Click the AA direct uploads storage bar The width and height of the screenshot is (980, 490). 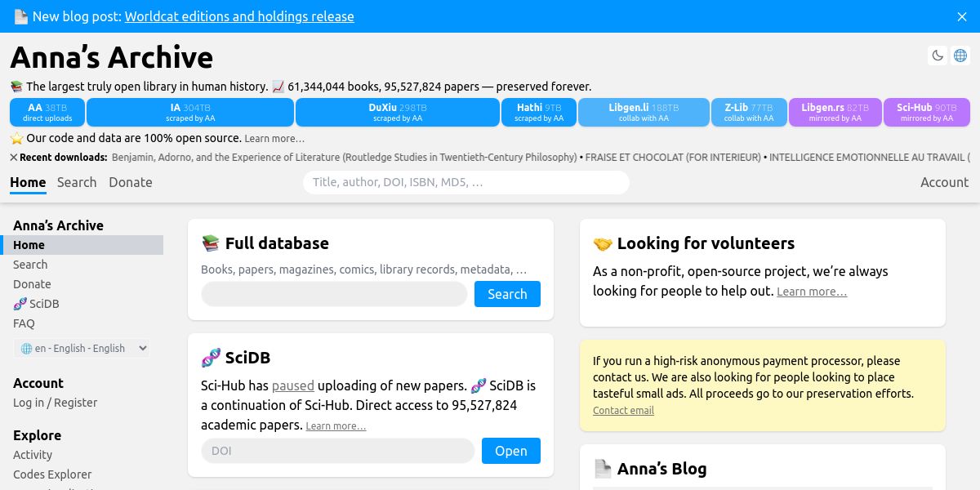click(47, 113)
